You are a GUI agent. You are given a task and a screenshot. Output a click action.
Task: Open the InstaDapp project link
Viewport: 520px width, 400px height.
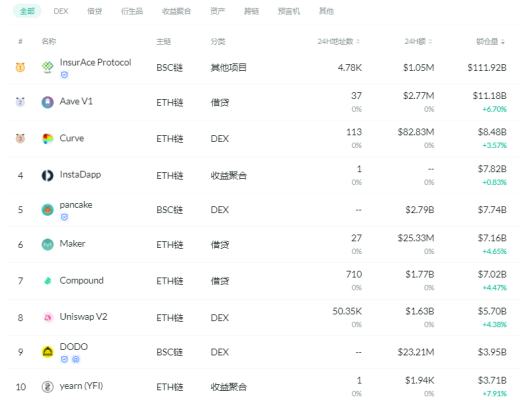(80, 175)
